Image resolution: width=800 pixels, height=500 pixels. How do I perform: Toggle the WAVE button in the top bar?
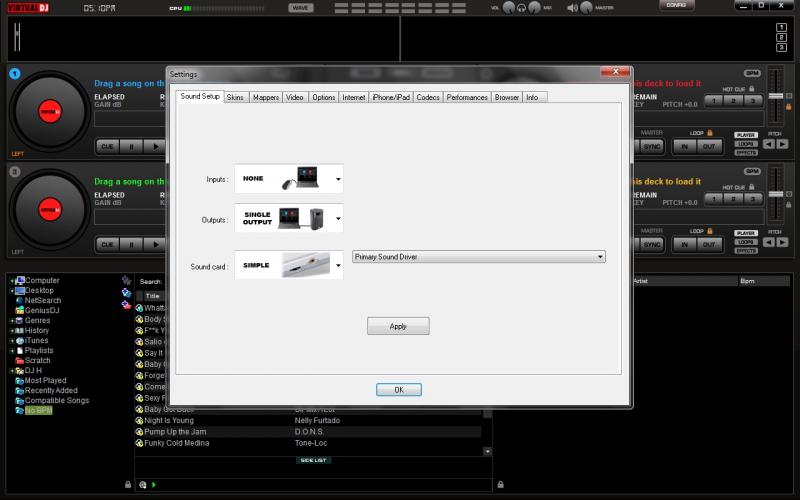(x=300, y=8)
